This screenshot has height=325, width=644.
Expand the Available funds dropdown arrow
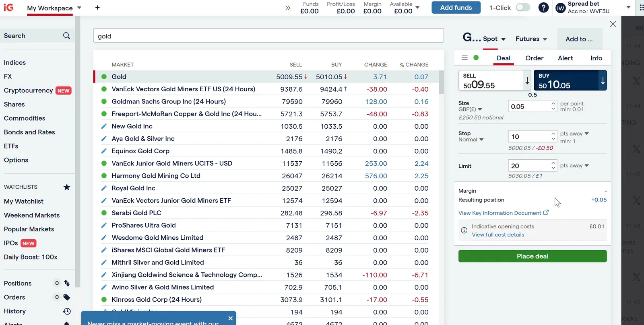tap(417, 8)
